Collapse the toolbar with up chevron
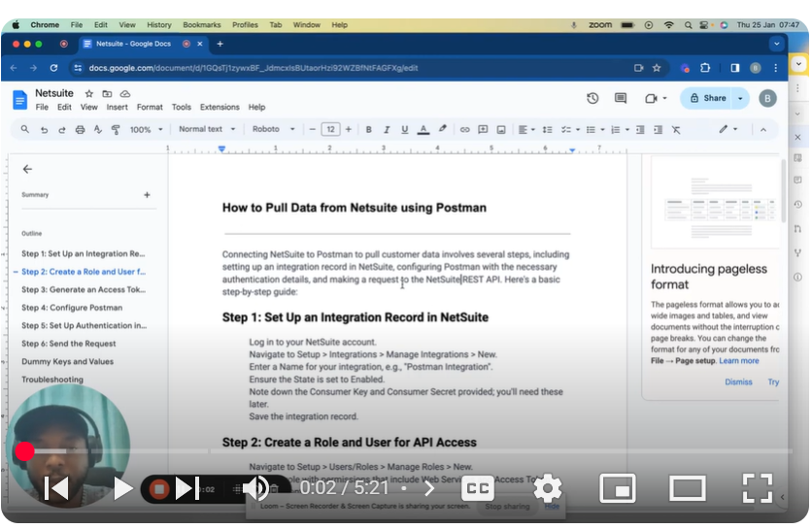This screenshot has height=529, width=812. [x=762, y=130]
